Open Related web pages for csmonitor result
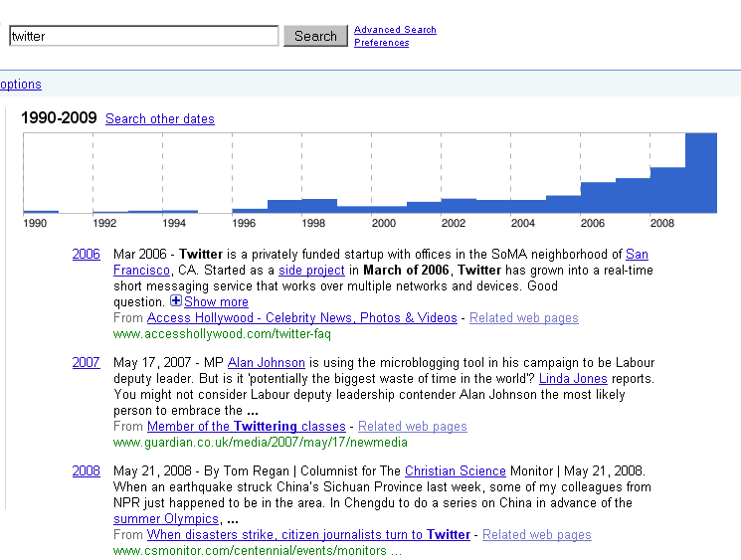This screenshot has height=560, width=741. coord(537,534)
